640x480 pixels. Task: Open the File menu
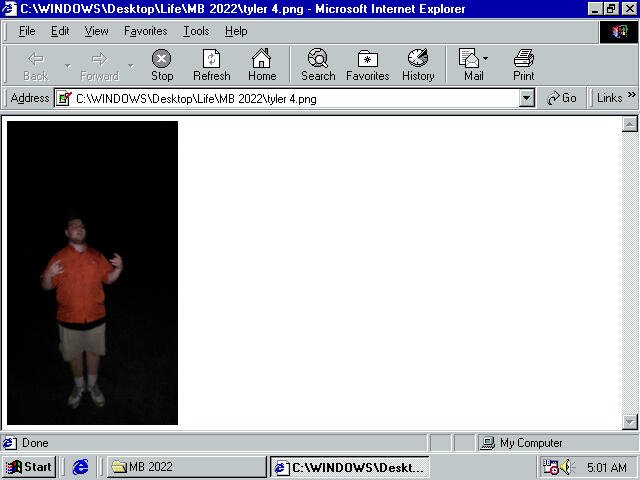pos(27,31)
